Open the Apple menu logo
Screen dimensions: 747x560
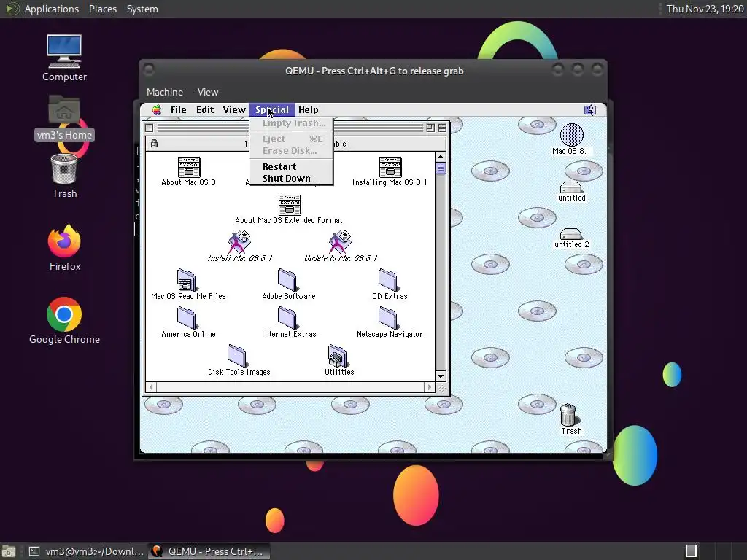tap(157, 110)
